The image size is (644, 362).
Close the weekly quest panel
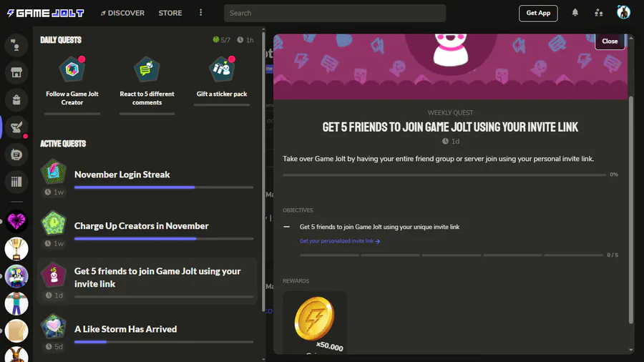pos(610,41)
